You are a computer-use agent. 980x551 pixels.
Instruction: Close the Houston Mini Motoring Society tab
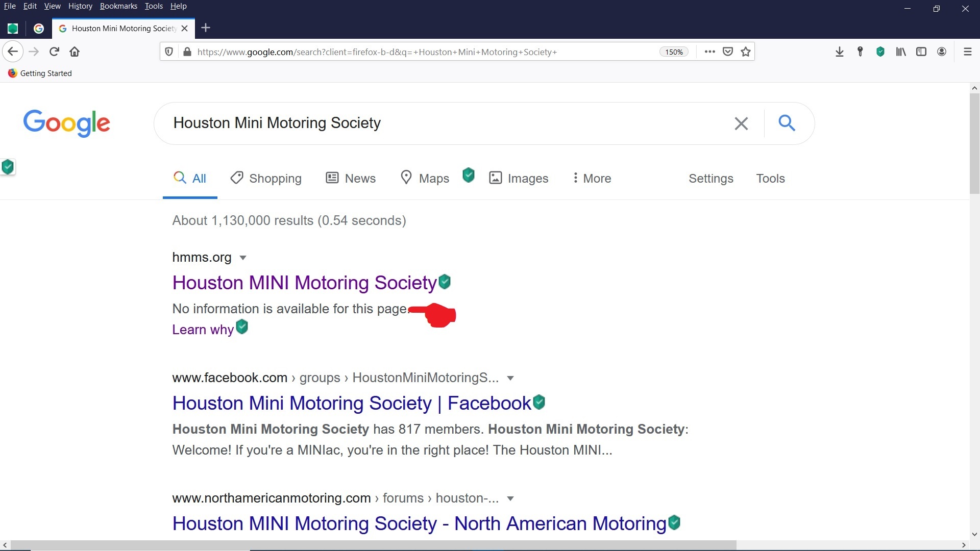(185, 29)
